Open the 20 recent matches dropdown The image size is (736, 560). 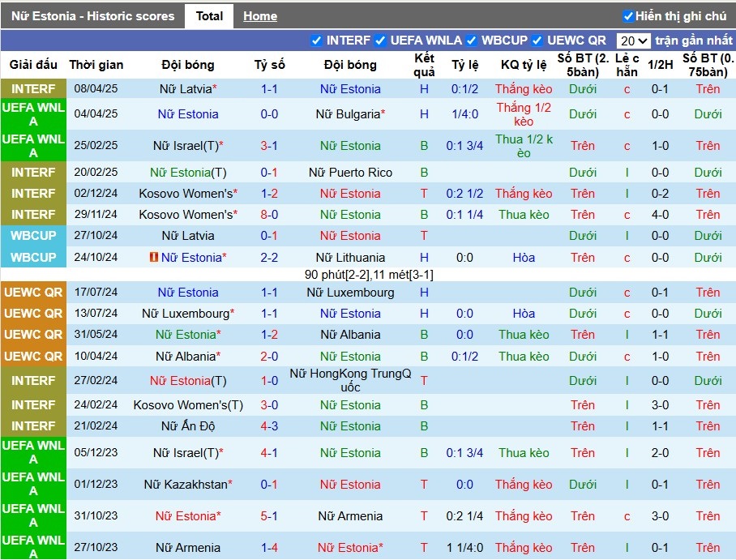(x=634, y=41)
